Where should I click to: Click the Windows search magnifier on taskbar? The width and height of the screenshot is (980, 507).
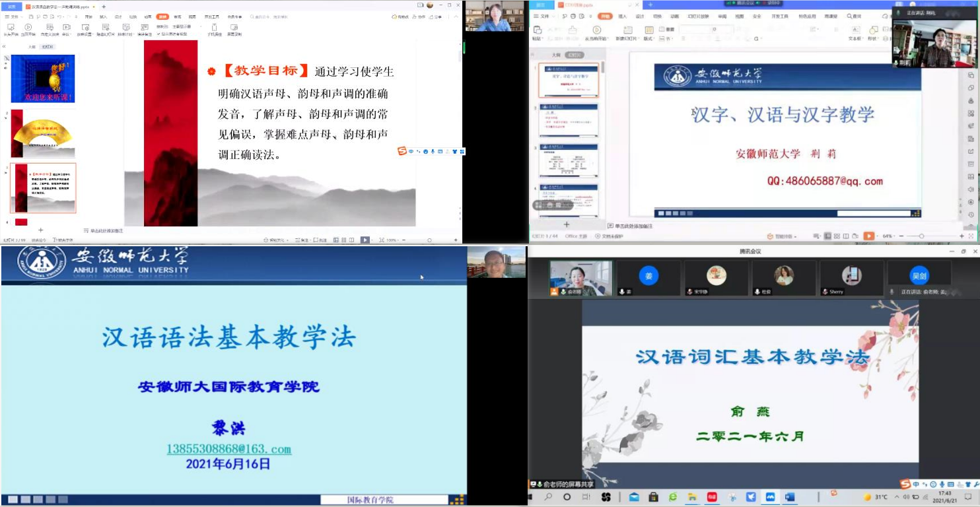pos(548,497)
